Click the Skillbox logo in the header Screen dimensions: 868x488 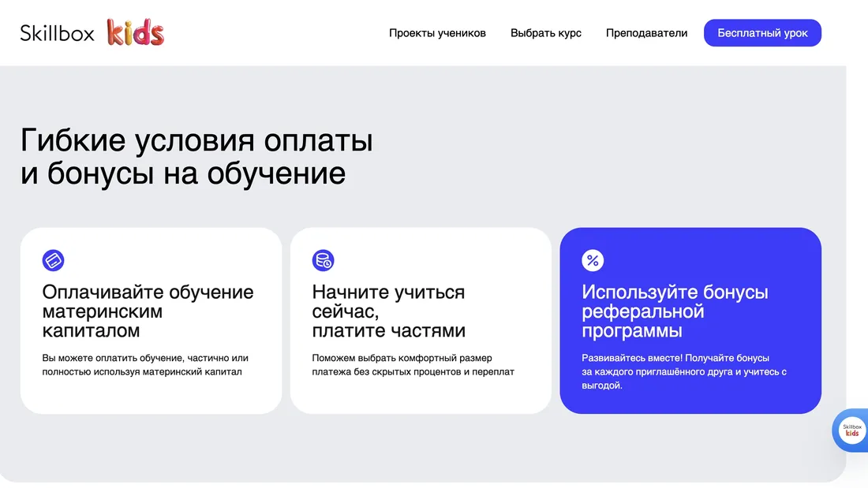[x=55, y=33]
